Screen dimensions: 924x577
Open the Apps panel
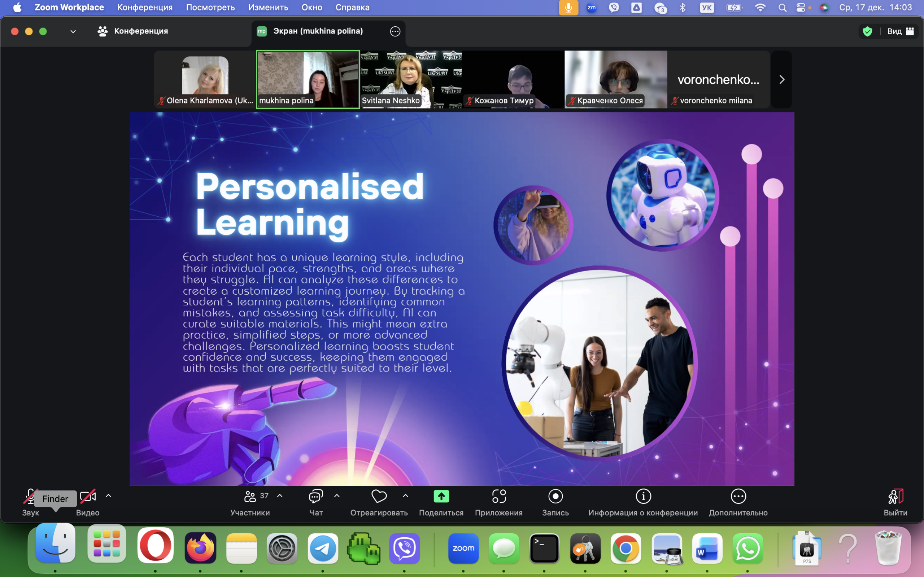click(x=499, y=497)
